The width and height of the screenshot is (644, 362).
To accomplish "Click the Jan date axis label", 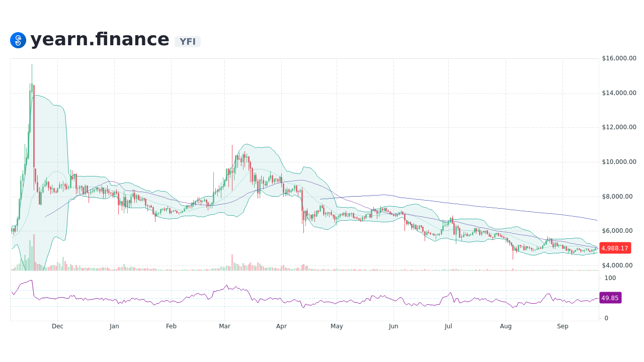I will pyautogui.click(x=114, y=326).
